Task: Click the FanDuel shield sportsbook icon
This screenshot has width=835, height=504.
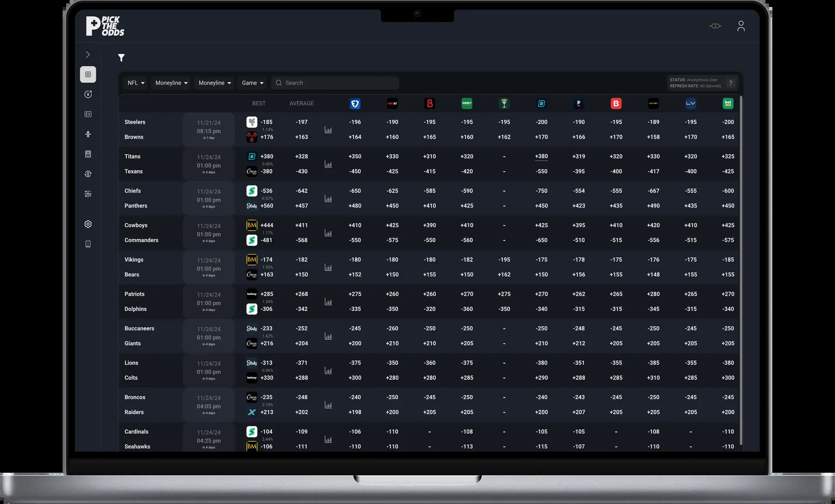Action: click(355, 103)
